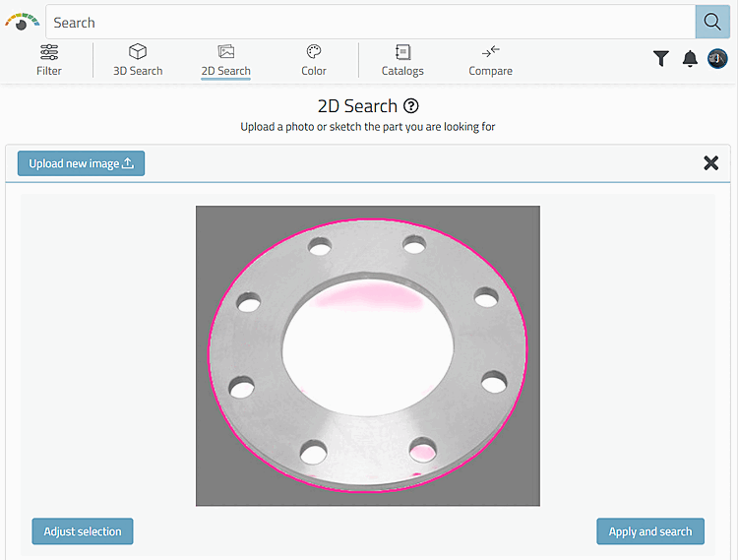Click the "Upload a photo or sketch" subtitle
This screenshot has height=560, width=738.
pyautogui.click(x=367, y=127)
